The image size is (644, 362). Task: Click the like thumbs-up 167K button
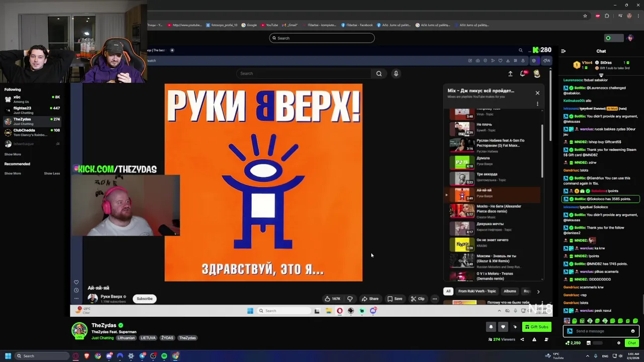[x=332, y=299]
